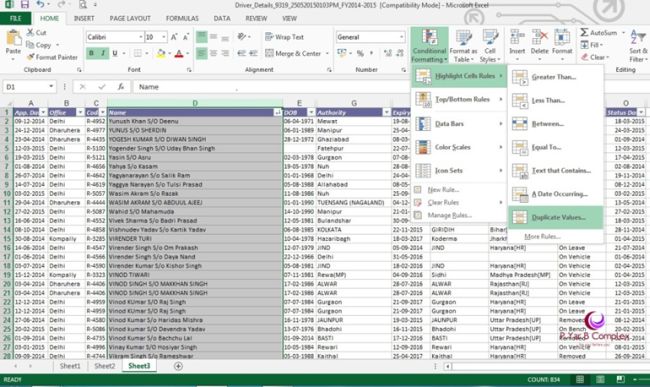Toggle top align in Alignment group

coord(201,37)
